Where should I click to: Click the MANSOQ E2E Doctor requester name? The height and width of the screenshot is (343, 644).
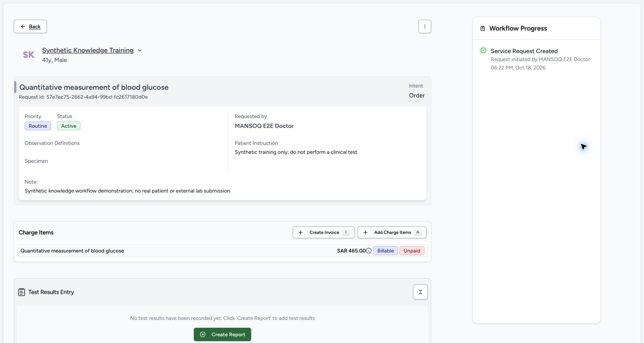(x=264, y=126)
